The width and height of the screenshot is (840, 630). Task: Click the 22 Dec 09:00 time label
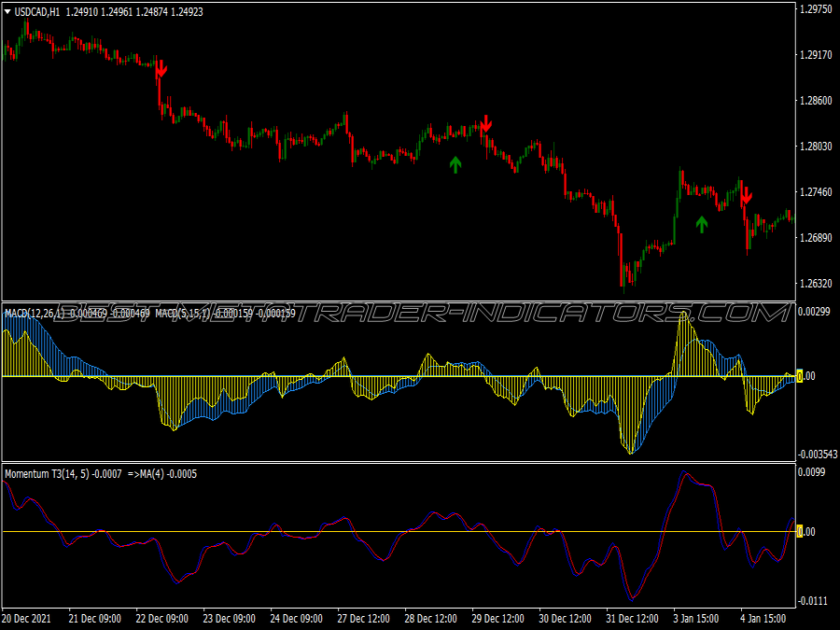161,619
